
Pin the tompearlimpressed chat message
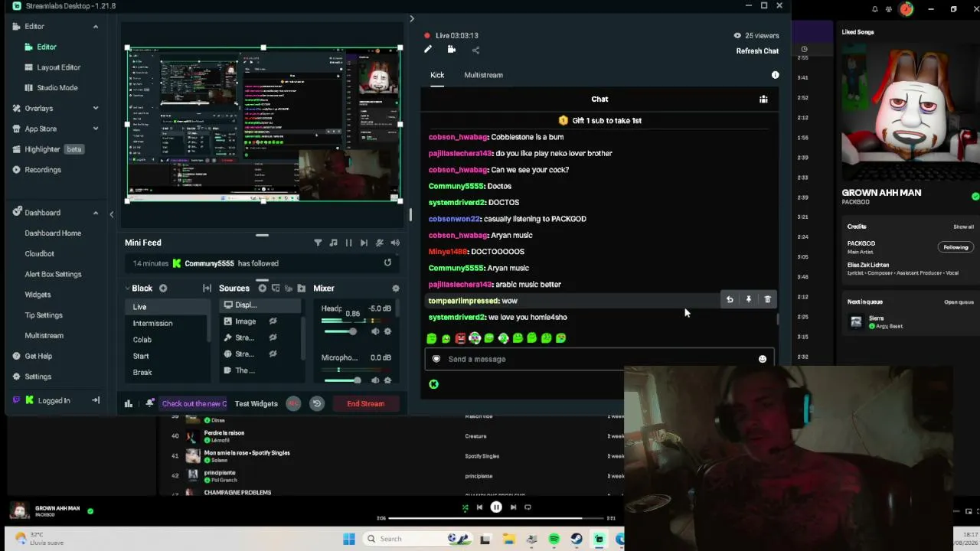(749, 300)
